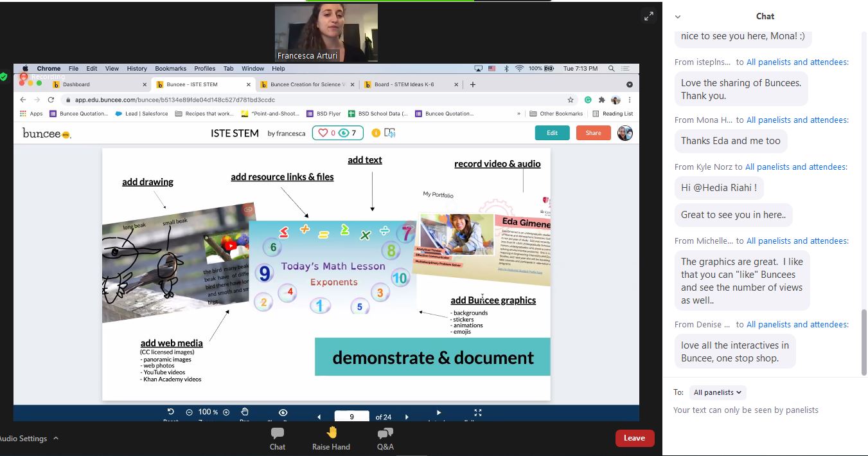Reload the Buncee page
Image resolution: width=868 pixels, height=456 pixels.
click(51, 100)
